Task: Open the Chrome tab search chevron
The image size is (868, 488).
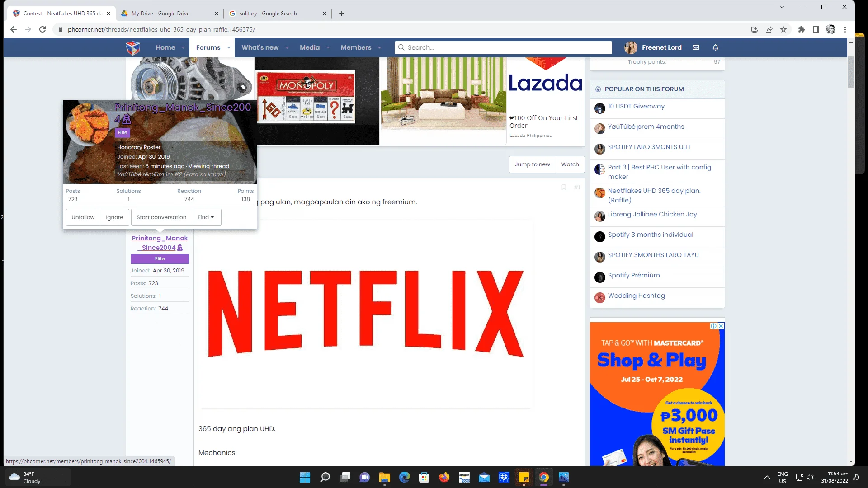Action: click(x=782, y=7)
